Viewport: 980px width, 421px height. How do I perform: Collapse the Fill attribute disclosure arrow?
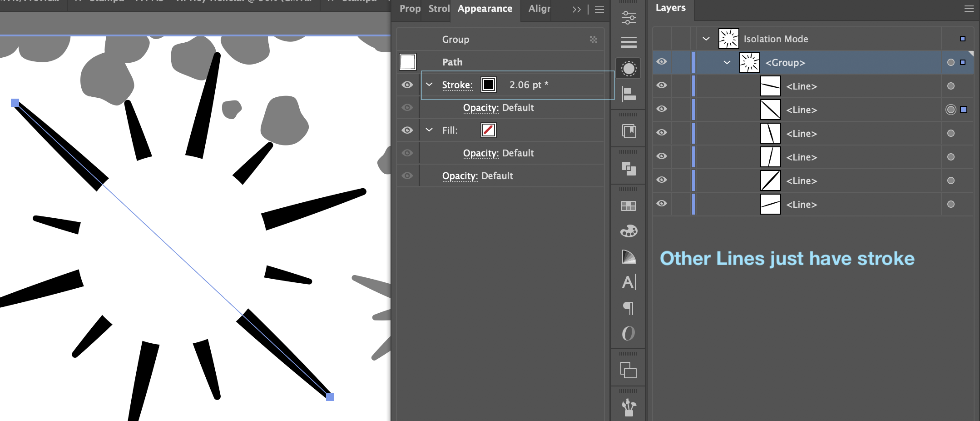coord(429,130)
